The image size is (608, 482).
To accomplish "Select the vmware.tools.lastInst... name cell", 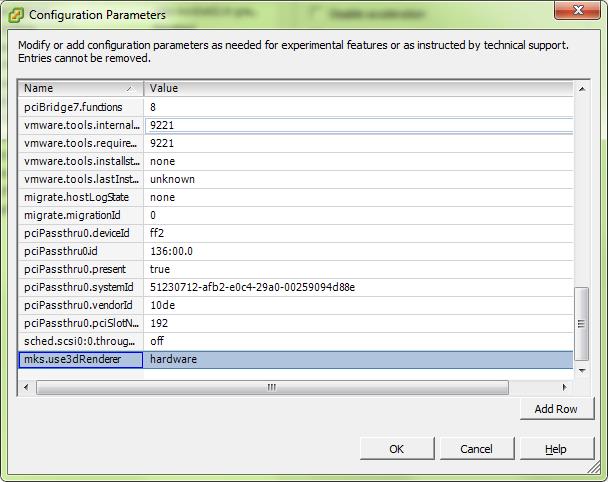I will 81,179.
